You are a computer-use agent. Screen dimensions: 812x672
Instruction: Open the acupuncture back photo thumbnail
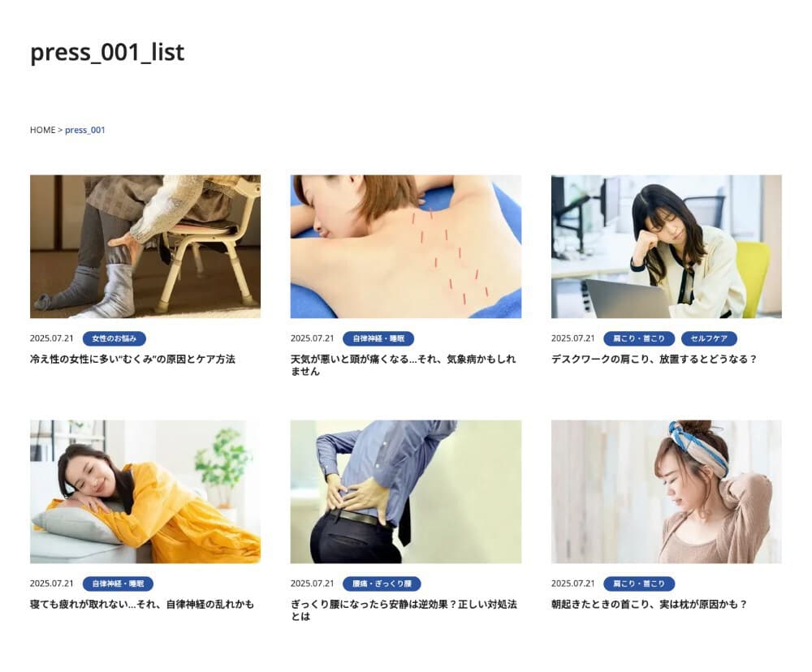[405, 247]
